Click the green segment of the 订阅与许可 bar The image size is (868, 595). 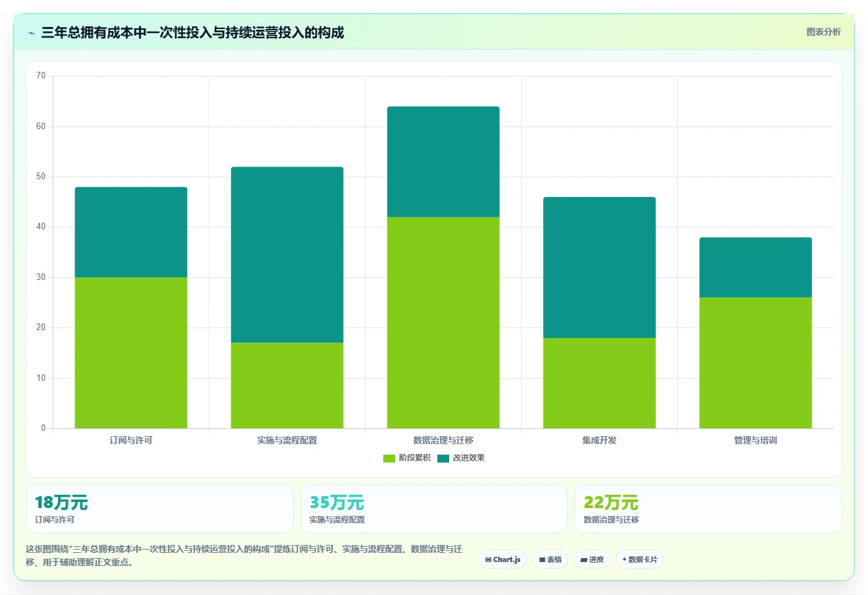point(131,353)
